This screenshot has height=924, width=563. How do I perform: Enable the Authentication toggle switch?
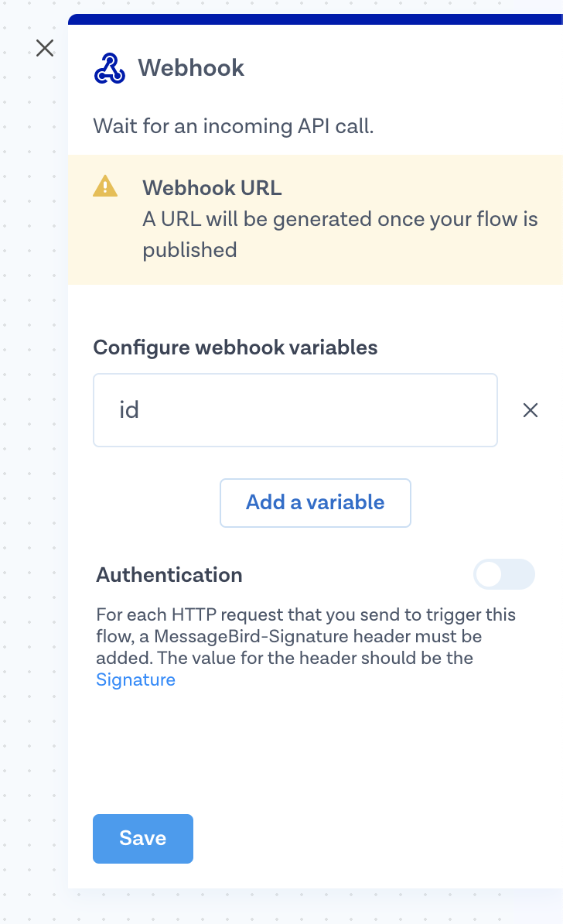504,574
